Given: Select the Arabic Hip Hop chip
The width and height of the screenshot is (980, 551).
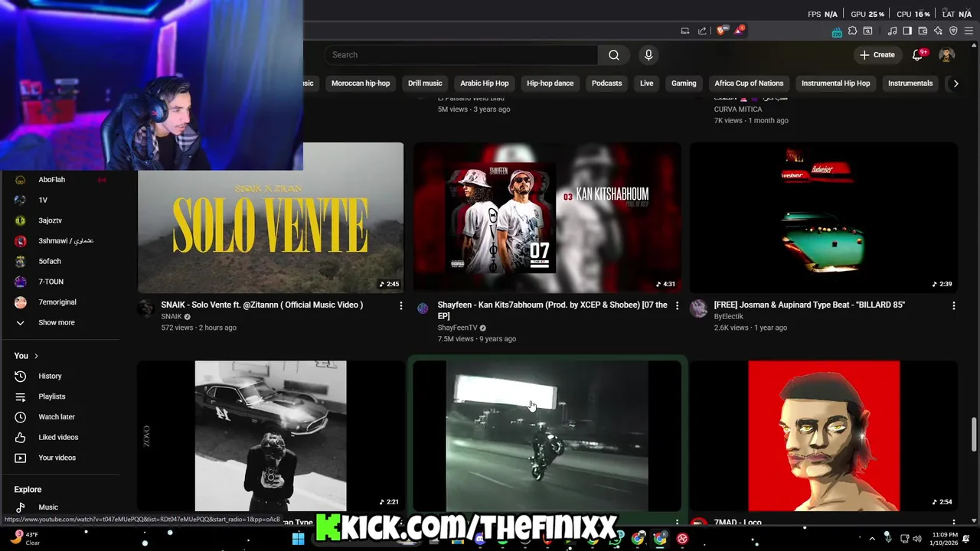Looking at the screenshot, I should [x=485, y=83].
